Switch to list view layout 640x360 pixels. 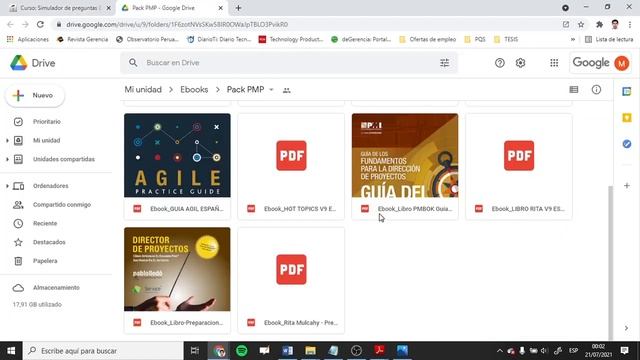pos(574,90)
